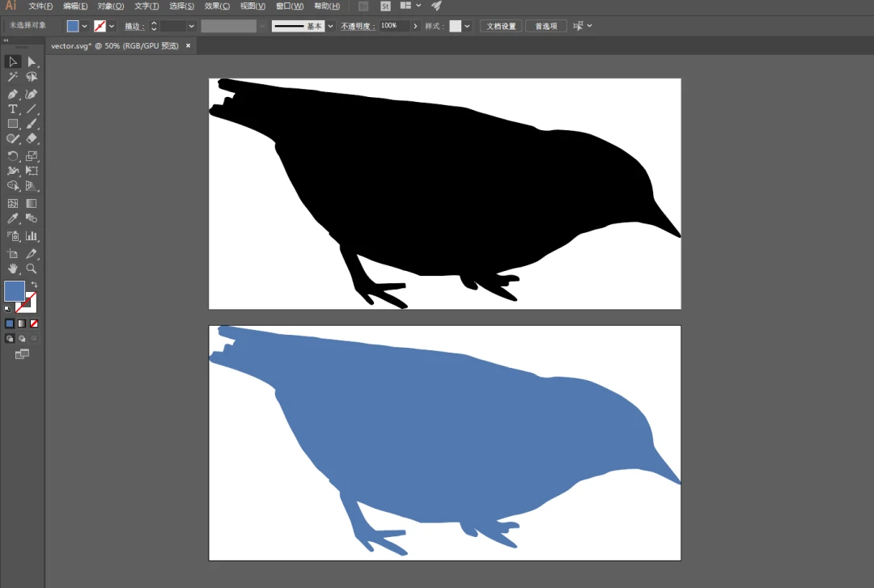Choose the Shape Builder tool

point(13,186)
